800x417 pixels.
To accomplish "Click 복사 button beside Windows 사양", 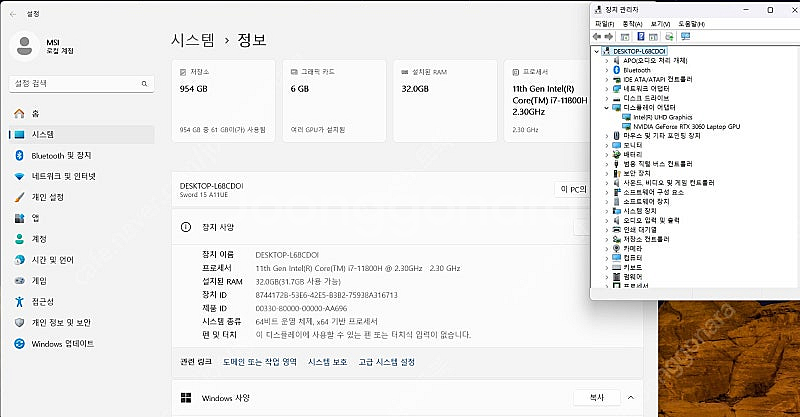I will (x=597, y=398).
